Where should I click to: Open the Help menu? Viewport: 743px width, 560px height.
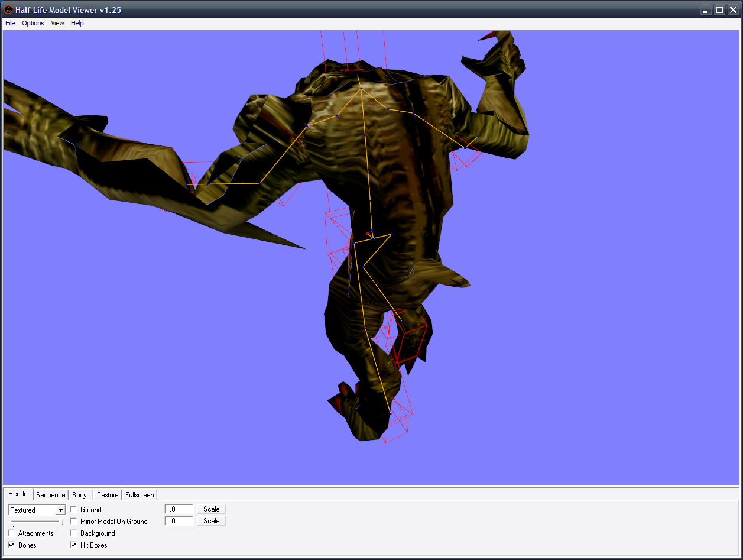(77, 23)
